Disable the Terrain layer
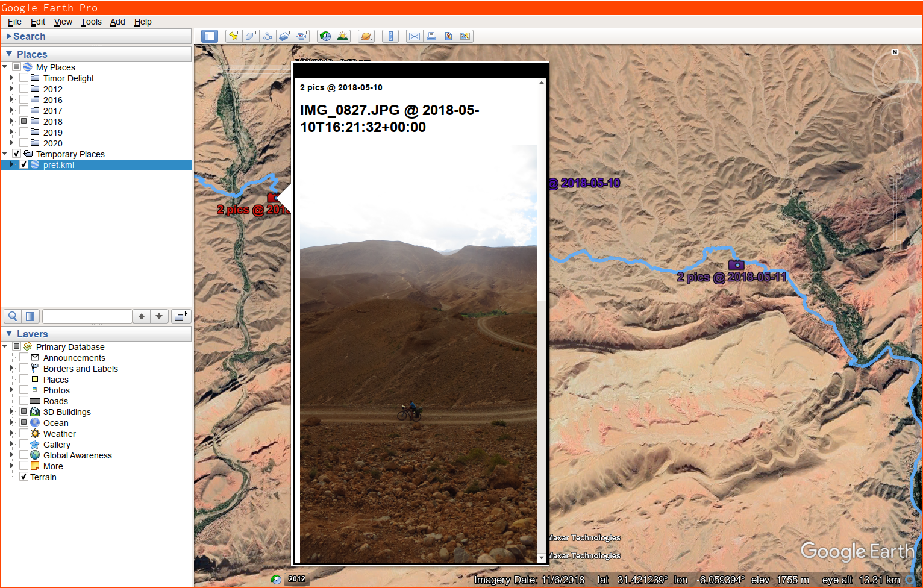This screenshot has height=588, width=923. click(x=23, y=477)
